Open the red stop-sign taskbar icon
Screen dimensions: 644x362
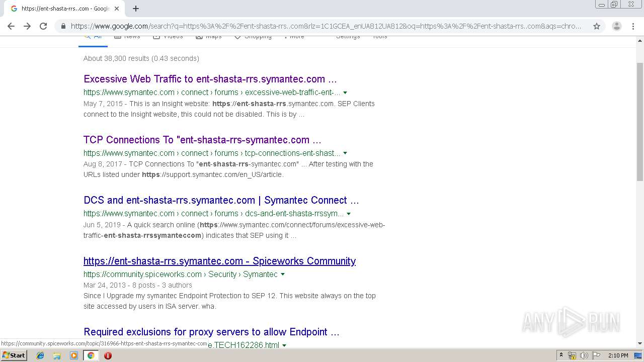pyautogui.click(x=108, y=355)
